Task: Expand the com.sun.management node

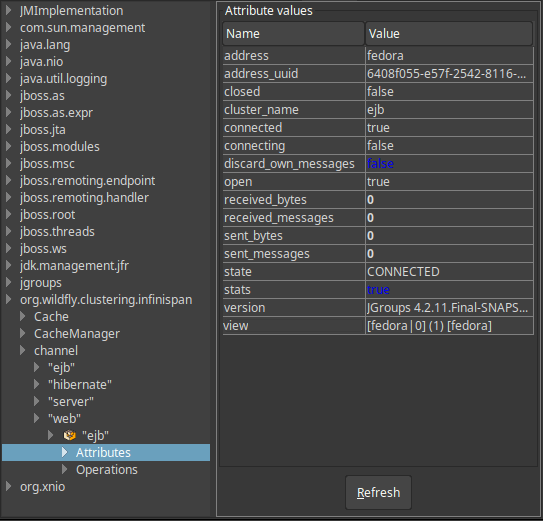Action: [9, 27]
